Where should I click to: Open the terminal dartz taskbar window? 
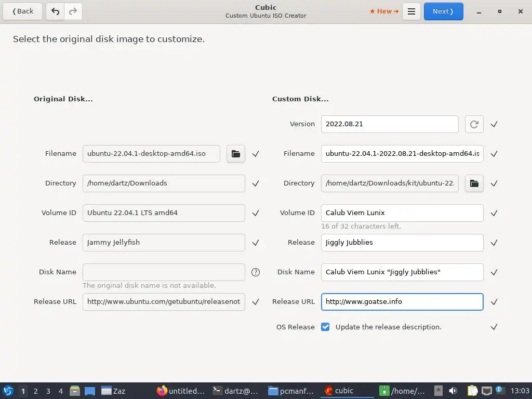point(236,391)
